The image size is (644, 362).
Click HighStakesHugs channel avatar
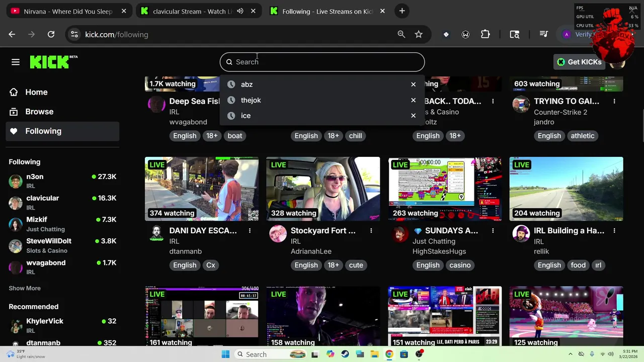click(399, 234)
